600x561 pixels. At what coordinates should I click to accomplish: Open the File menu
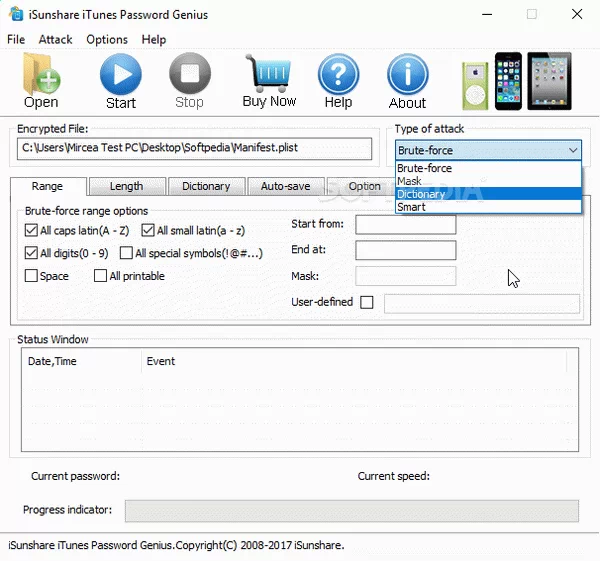16,39
